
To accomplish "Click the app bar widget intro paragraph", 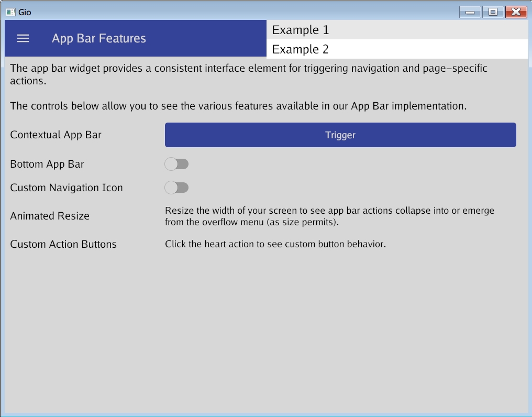I will click(249, 74).
